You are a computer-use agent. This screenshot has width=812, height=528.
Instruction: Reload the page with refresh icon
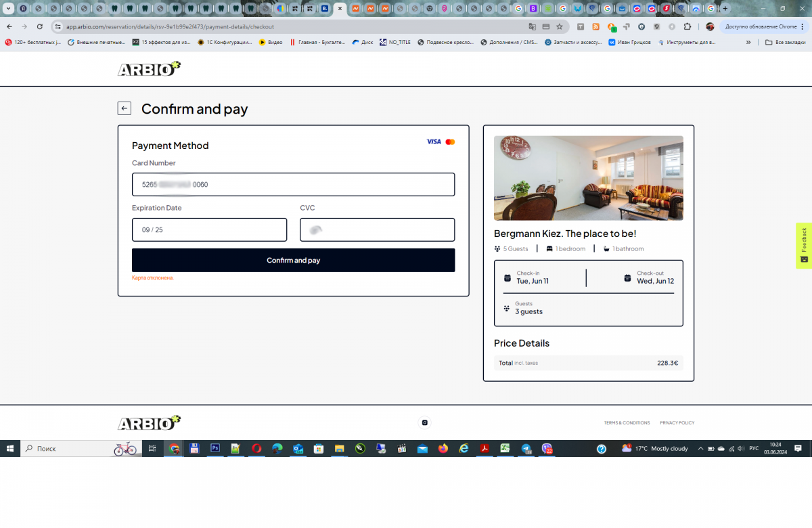point(40,26)
